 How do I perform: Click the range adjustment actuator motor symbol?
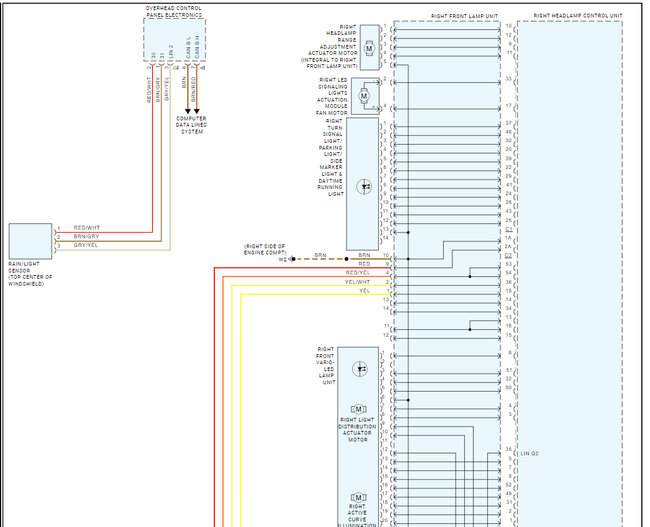369,48
